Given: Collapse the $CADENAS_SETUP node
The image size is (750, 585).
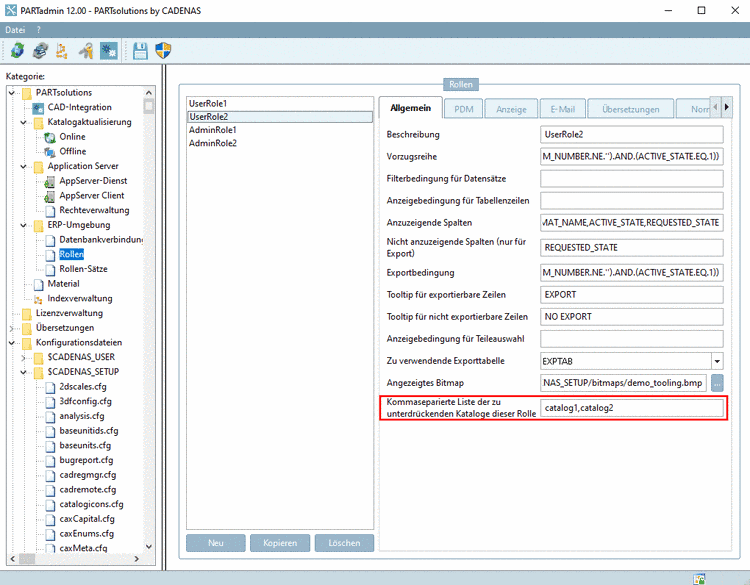Looking at the screenshot, I should [x=23, y=372].
